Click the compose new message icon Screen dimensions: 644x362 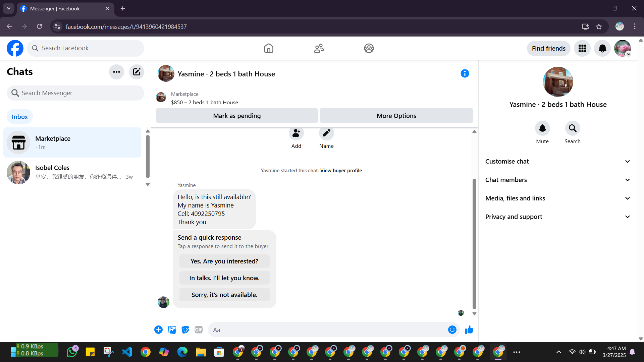tap(137, 72)
